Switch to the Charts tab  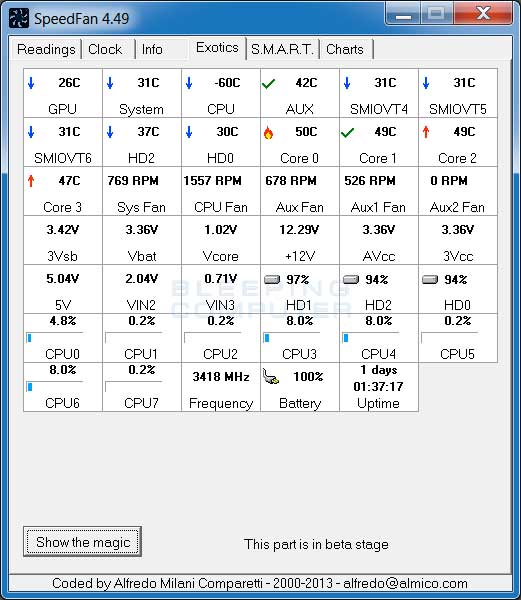345,49
